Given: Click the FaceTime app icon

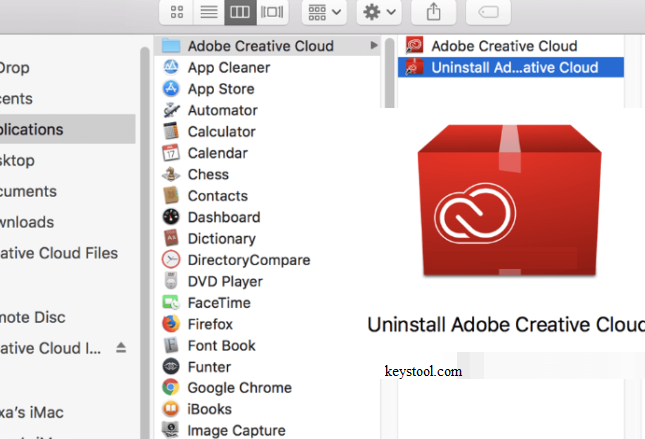Looking at the screenshot, I should [x=171, y=302].
